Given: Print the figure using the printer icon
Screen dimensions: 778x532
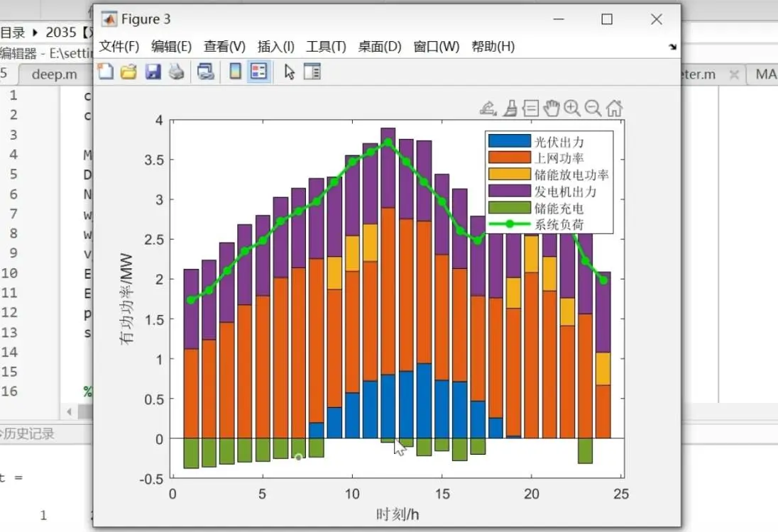Looking at the screenshot, I should (x=177, y=72).
